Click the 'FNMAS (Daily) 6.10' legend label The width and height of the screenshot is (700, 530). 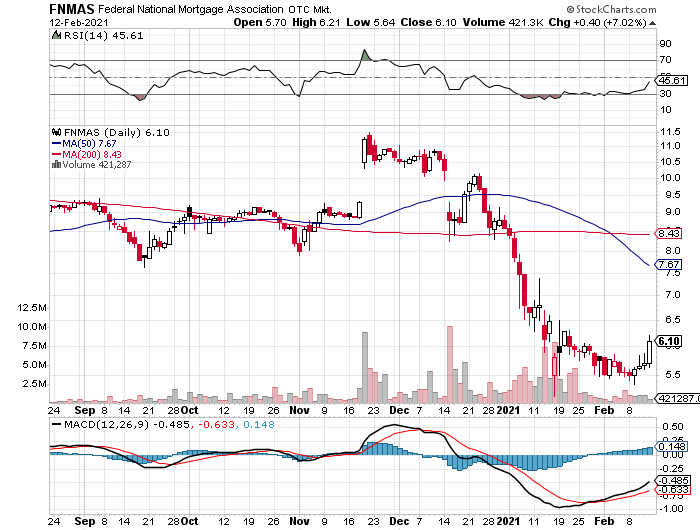pyautogui.click(x=117, y=133)
